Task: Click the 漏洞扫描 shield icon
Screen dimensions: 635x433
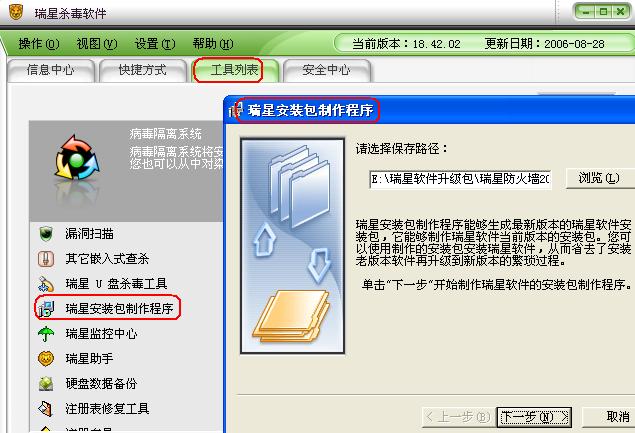Action: click(x=46, y=234)
